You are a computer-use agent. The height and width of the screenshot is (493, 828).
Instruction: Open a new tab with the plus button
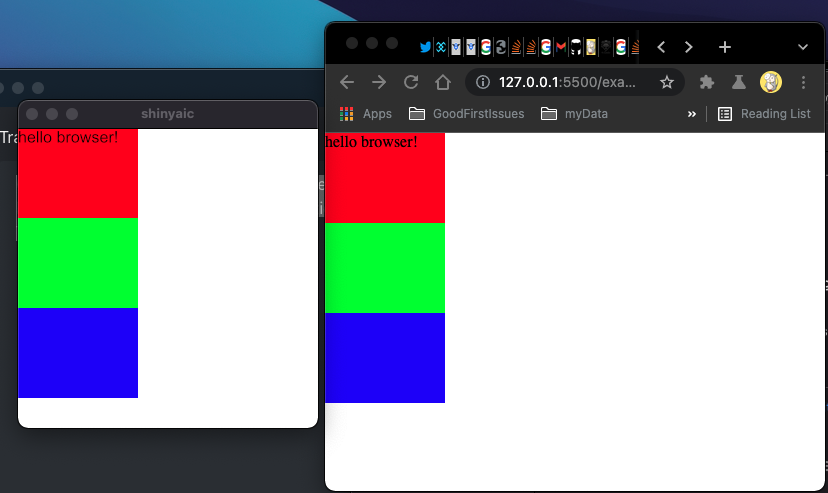pyautogui.click(x=724, y=47)
